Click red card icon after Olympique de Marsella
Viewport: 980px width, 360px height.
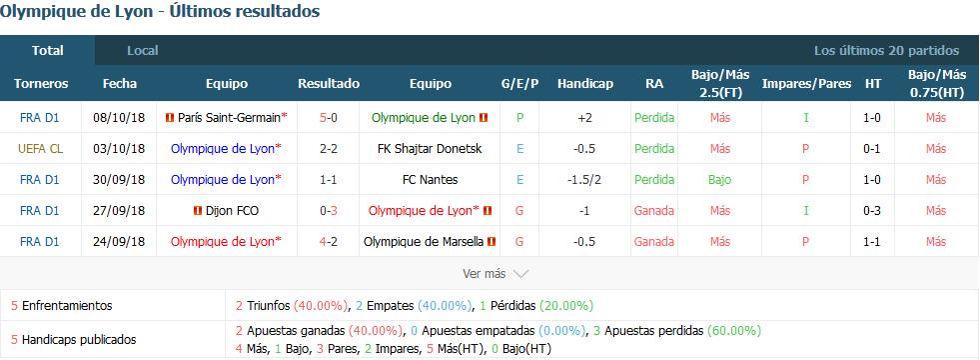click(x=491, y=242)
